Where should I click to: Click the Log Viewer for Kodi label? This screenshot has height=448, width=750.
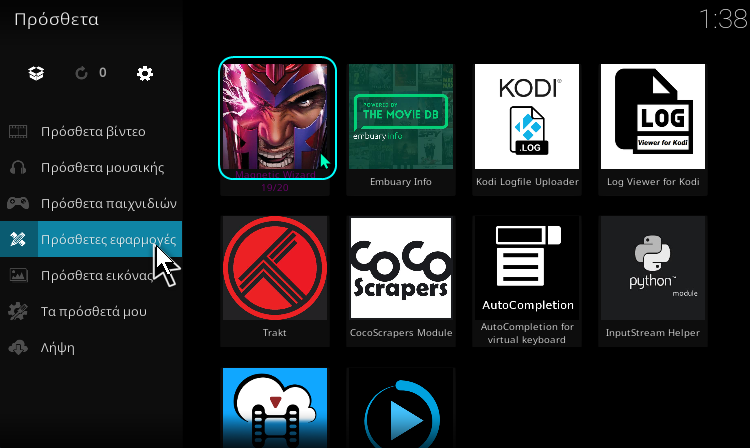coord(653,182)
